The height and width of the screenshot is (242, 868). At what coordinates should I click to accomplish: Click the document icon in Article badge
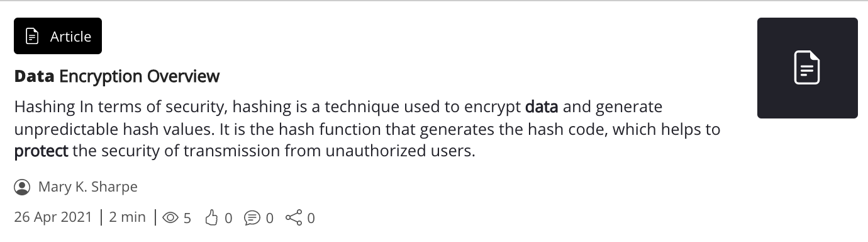[x=32, y=37]
